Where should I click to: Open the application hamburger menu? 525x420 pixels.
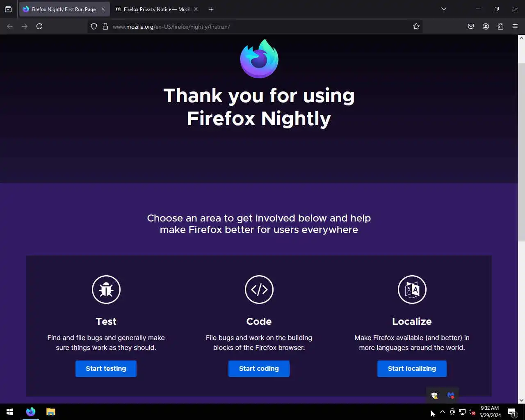515,26
